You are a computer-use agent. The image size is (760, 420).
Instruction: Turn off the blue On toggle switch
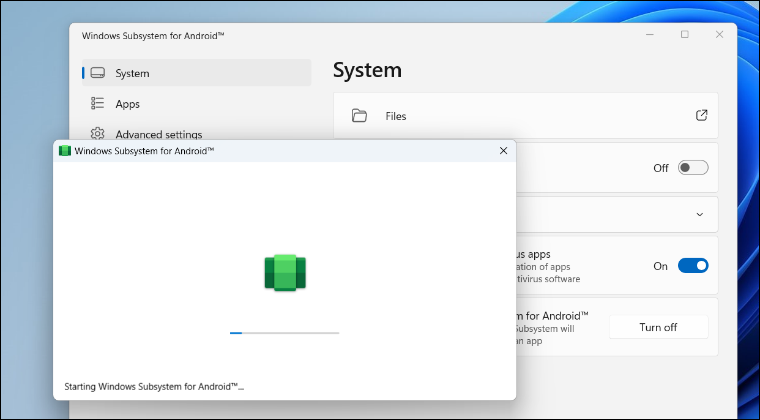point(693,265)
